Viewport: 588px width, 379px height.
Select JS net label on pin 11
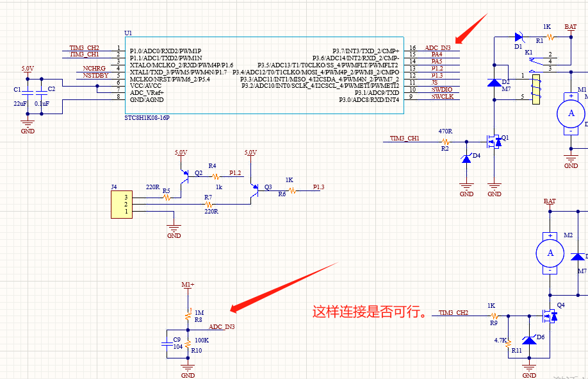click(434, 82)
